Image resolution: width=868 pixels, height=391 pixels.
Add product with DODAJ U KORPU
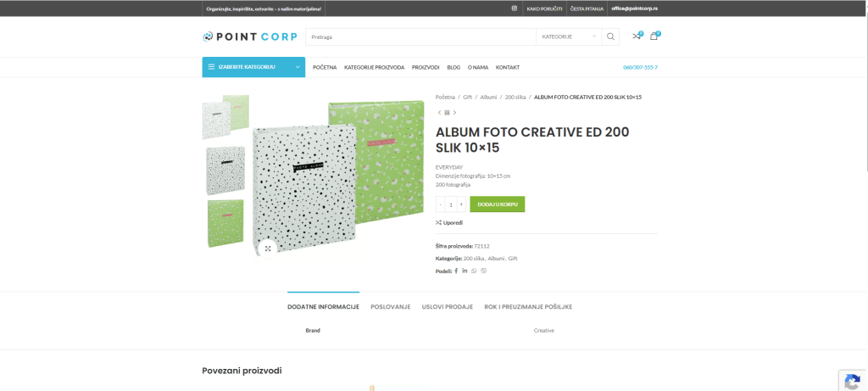click(x=498, y=204)
